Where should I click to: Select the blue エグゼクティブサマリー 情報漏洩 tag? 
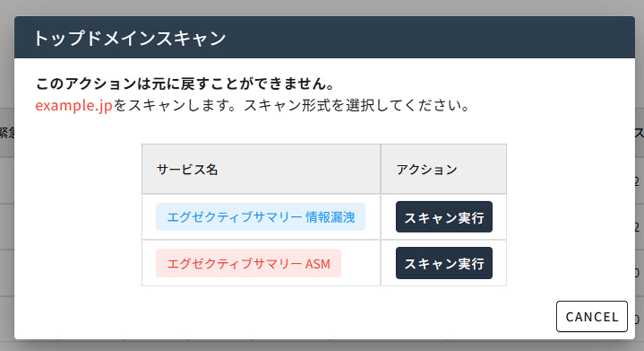click(x=261, y=218)
